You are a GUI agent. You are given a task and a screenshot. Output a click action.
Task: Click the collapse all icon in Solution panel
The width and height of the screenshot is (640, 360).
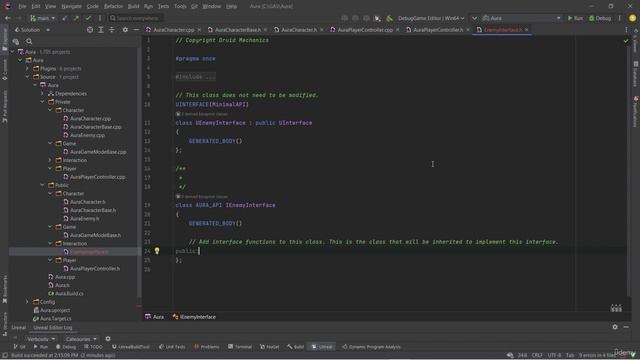pyautogui.click(x=111, y=30)
